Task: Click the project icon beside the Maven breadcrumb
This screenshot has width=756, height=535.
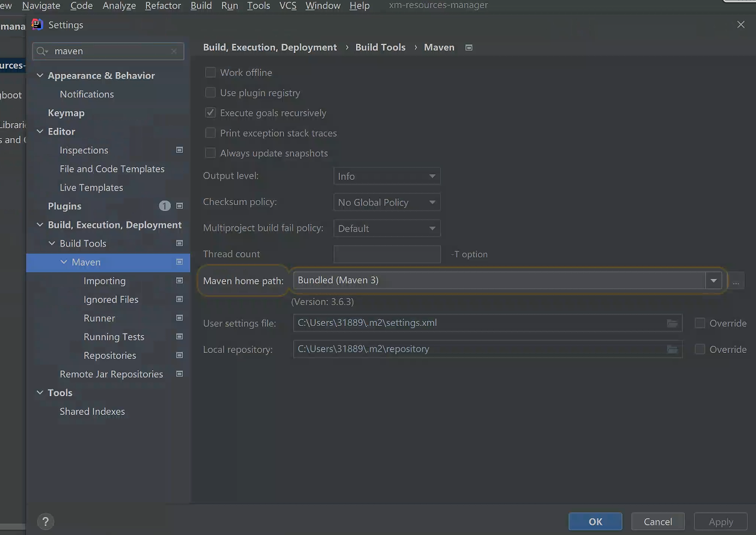Action: pos(469,47)
